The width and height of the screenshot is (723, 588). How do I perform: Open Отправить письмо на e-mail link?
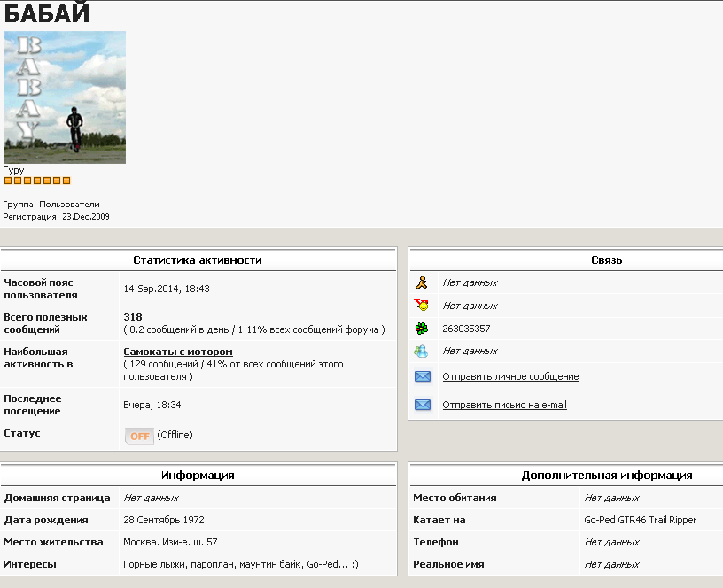point(504,405)
